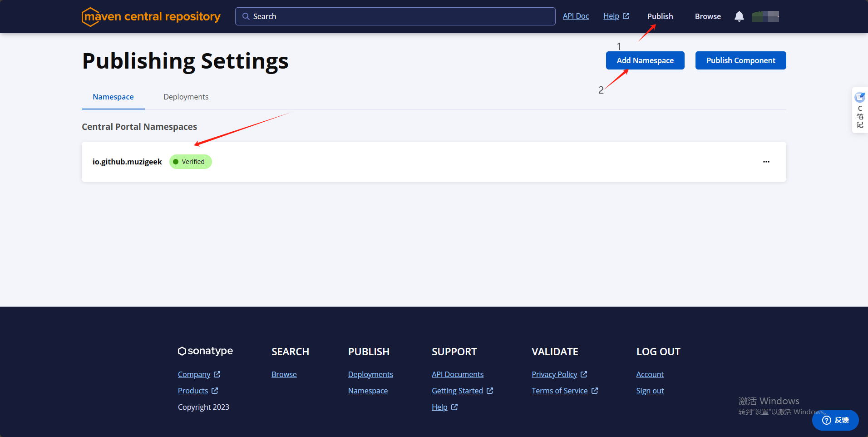Open the API Documents footer link
This screenshot has height=437, width=868.
pyautogui.click(x=458, y=374)
